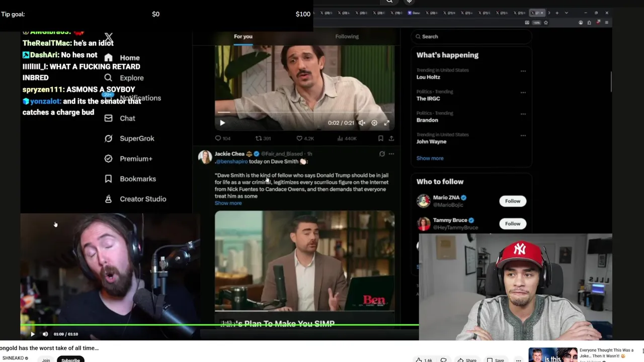Open Creator Studio in X sidebar

(x=135, y=199)
